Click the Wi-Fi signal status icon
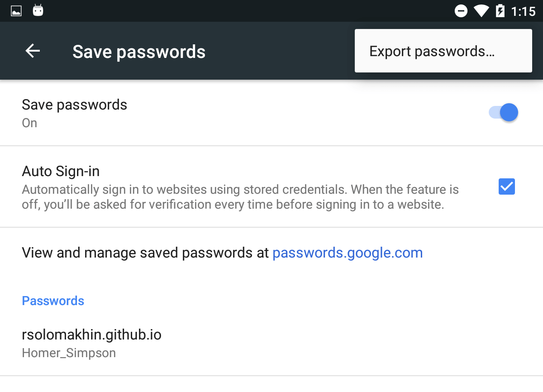This screenshot has width=543, height=392. coord(481,11)
